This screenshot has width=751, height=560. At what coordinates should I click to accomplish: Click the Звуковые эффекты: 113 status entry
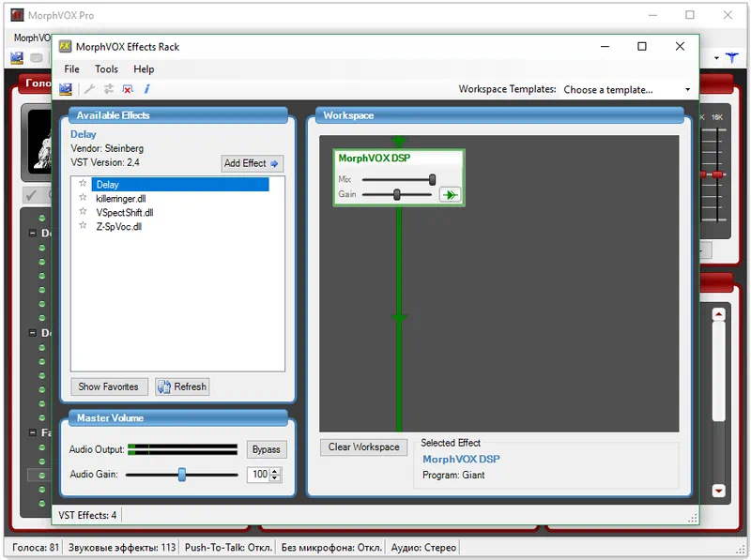[122, 547]
